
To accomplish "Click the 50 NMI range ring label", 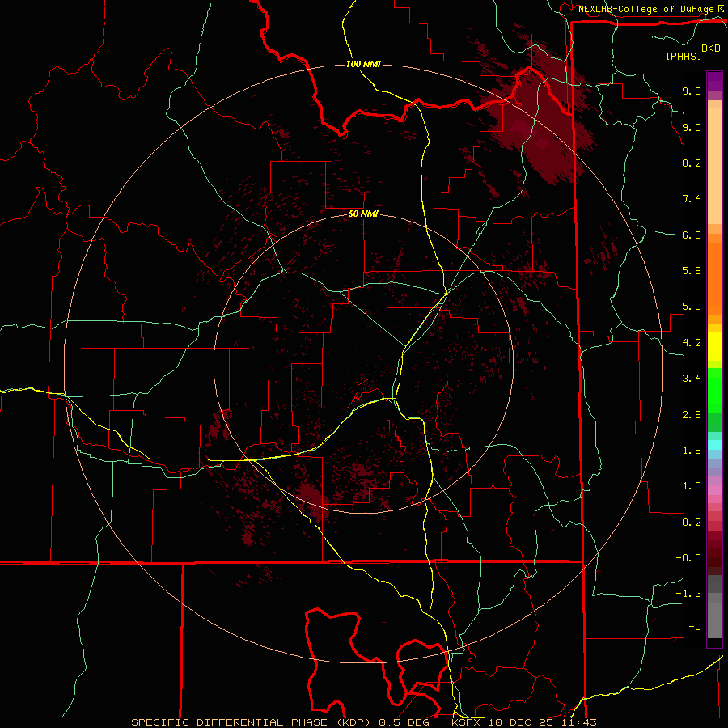I will point(363,214).
